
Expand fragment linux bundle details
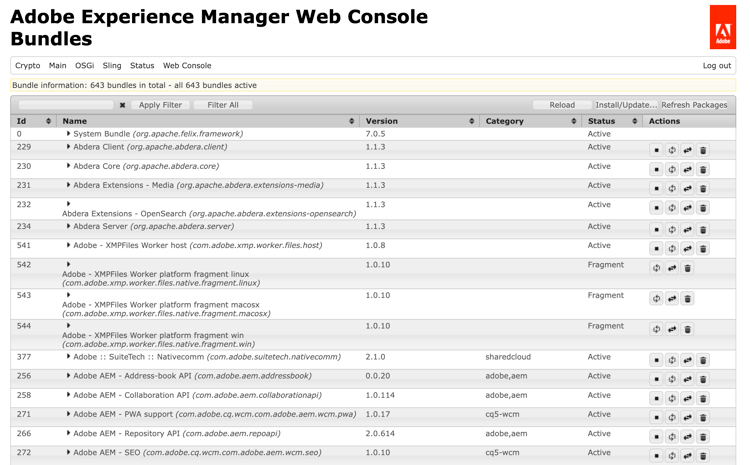[68, 264]
